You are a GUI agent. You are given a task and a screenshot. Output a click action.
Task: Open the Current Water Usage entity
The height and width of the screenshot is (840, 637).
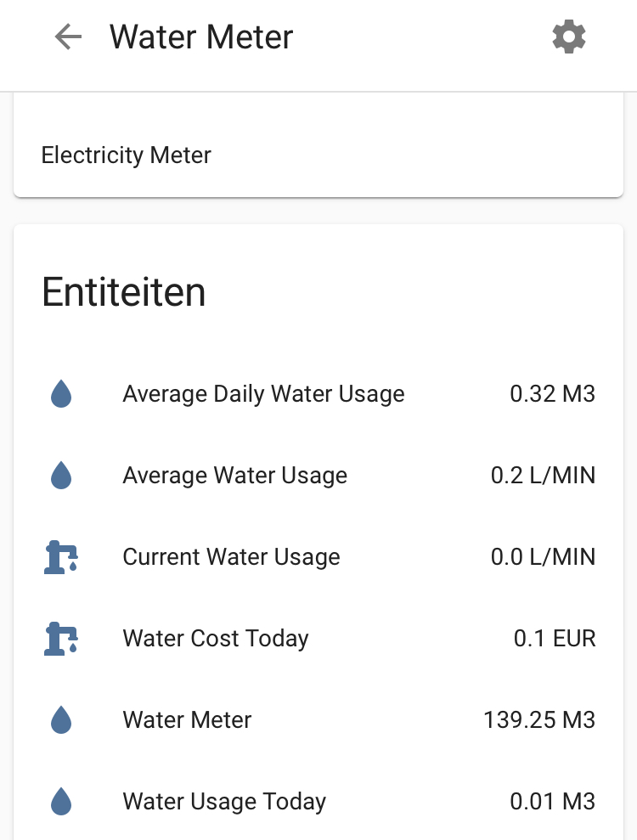tap(231, 557)
